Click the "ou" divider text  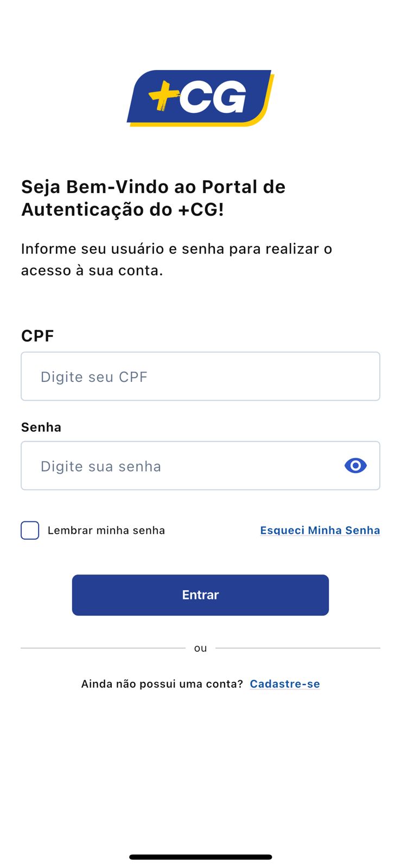click(200, 648)
